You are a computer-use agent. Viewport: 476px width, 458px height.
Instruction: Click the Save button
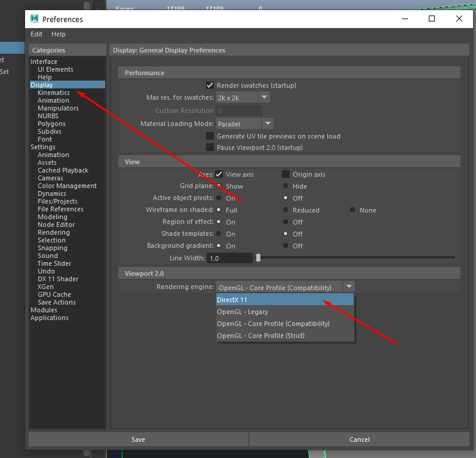tap(139, 439)
